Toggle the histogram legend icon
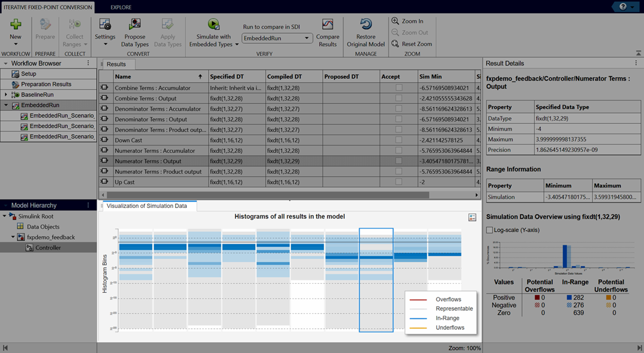644x353 pixels. tap(472, 217)
